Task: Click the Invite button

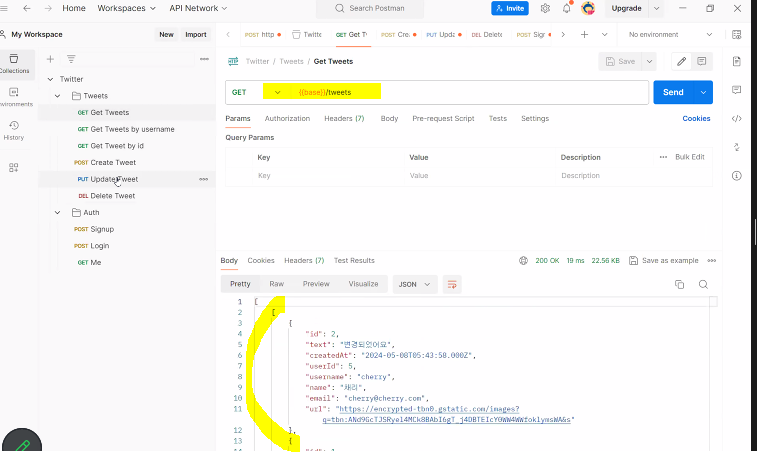Action: (x=510, y=8)
